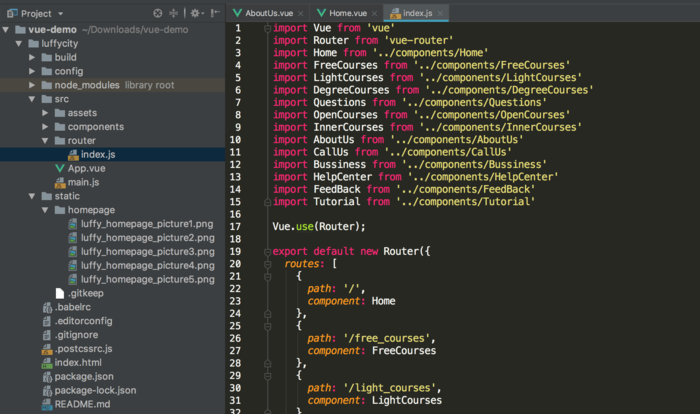Click the scroll-from-source target icon
The height and width of the screenshot is (414, 700).
[x=158, y=13]
